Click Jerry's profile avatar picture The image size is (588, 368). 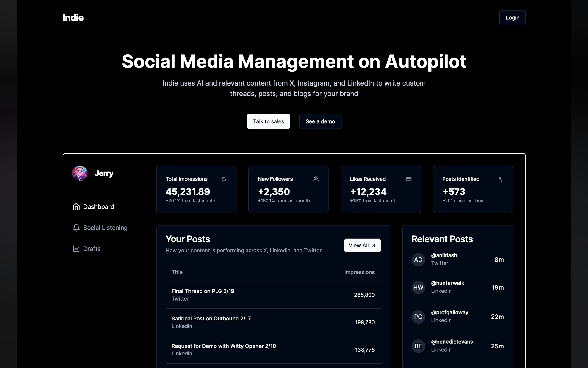(x=80, y=173)
